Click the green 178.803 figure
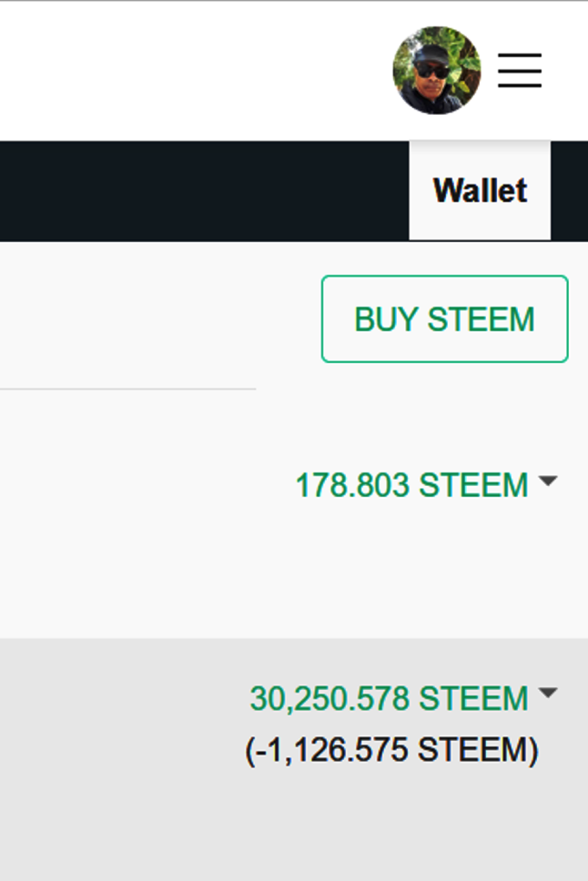This screenshot has width=588, height=881. tap(351, 485)
